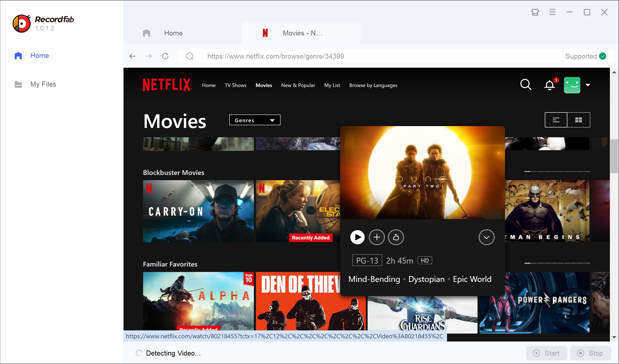Open The Electric State thumbnail

click(x=298, y=211)
